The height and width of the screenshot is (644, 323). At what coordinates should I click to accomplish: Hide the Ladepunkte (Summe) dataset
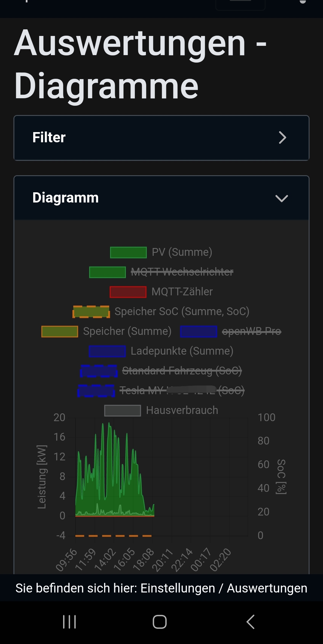[182, 351]
